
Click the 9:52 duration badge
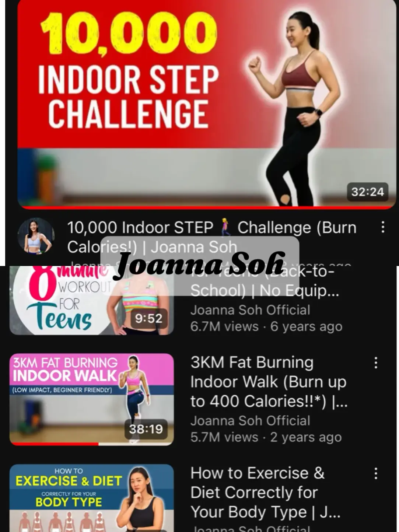pyautogui.click(x=148, y=318)
